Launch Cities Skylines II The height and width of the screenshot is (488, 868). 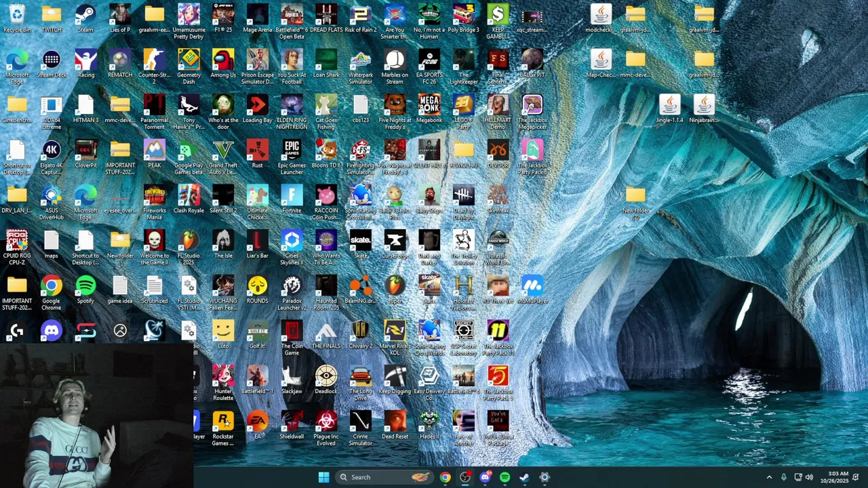(x=292, y=247)
